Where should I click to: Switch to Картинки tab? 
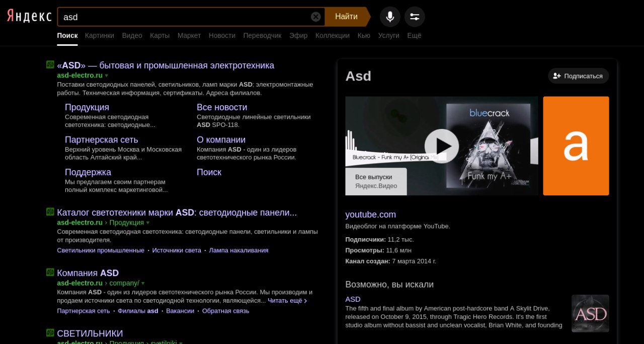tap(100, 35)
